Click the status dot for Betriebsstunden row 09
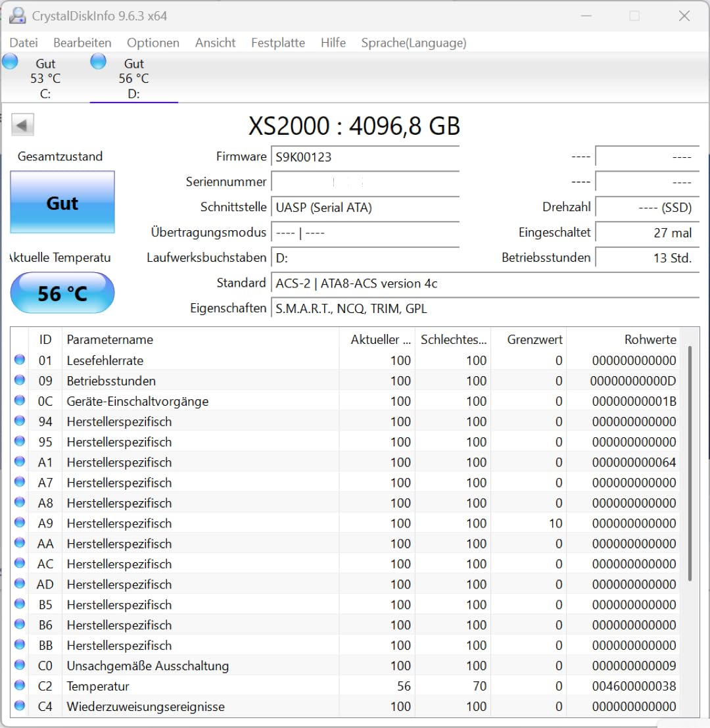Screen dimensions: 710x728 20,380
